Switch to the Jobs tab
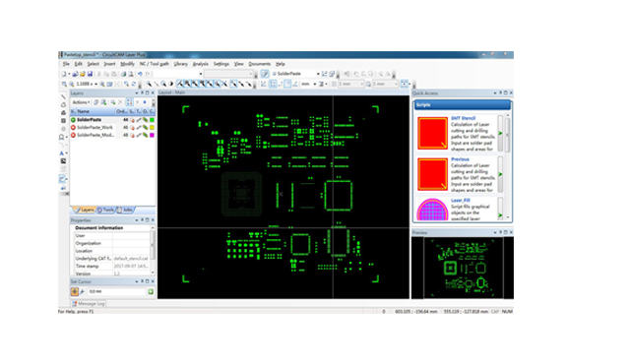630x364 pixels. pyautogui.click(x=125, y=210)
